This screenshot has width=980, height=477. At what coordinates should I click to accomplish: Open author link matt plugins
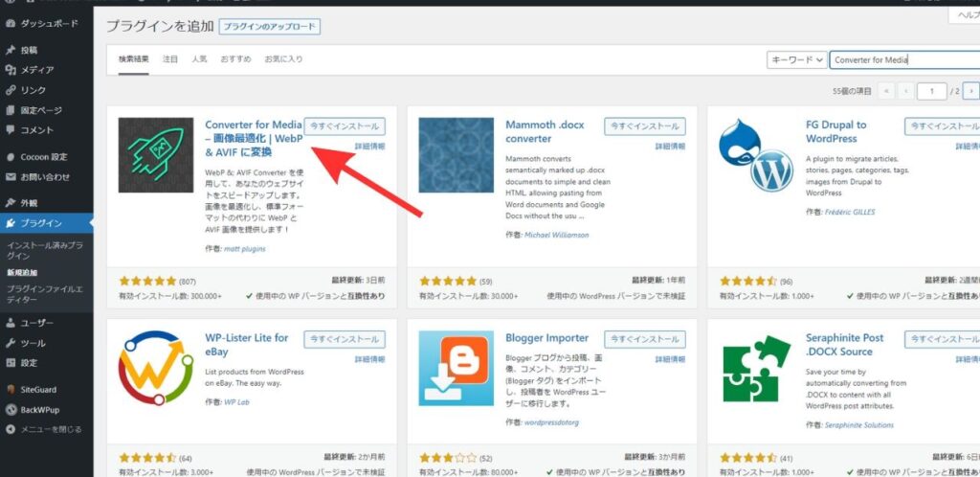pyautogui.click(x=244, y=249)
